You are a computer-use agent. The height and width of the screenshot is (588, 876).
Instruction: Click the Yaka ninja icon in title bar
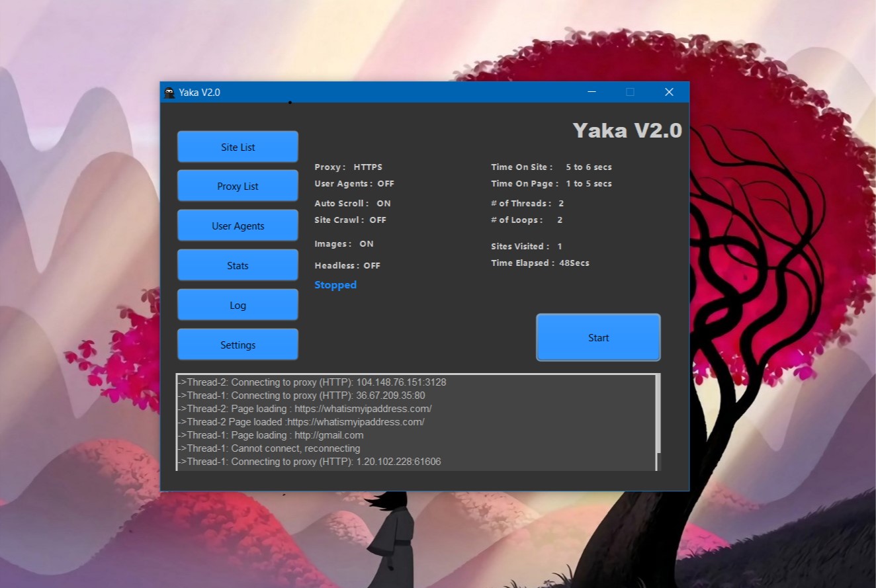click(x=170, y=93)
